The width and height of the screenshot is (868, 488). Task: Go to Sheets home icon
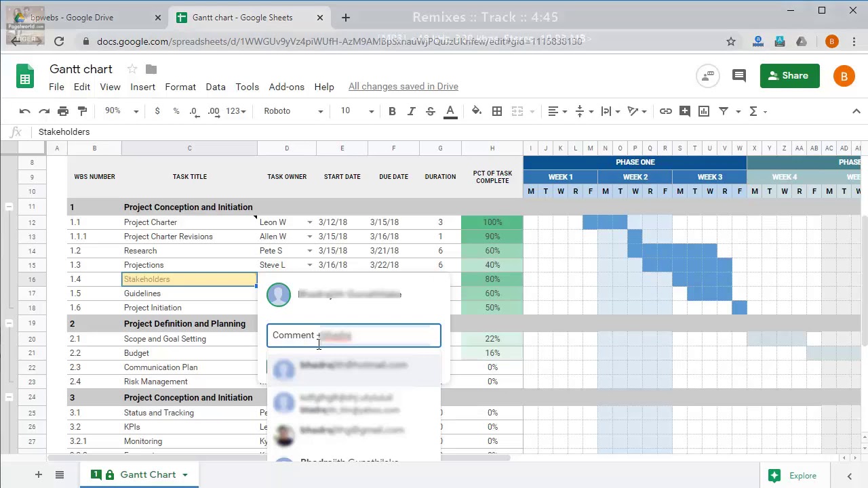25,76
